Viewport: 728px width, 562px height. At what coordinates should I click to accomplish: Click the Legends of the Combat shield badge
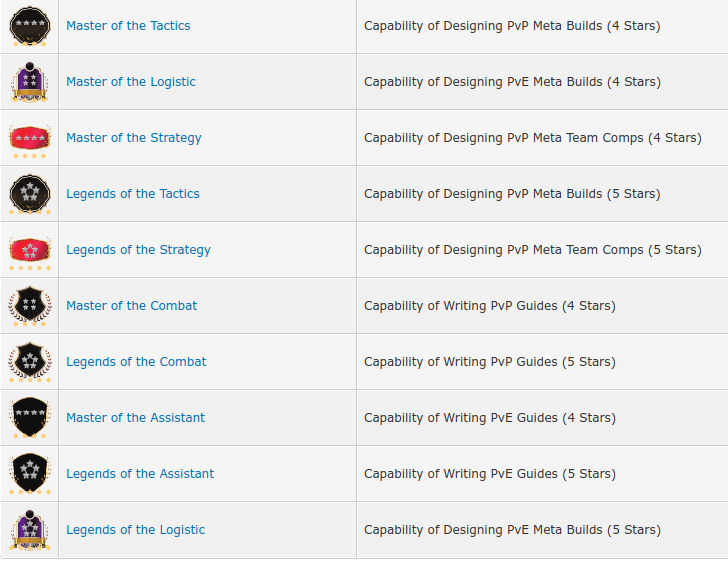[30, 362]
